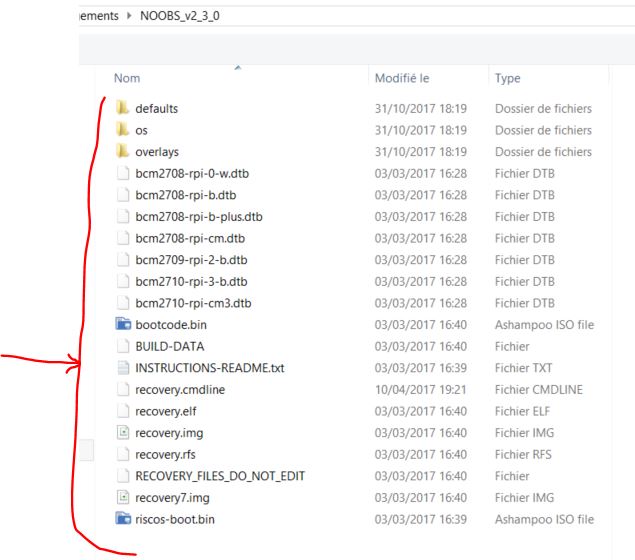Click the recovery7.img file icon
The width and height of the screenshot is (635, 560).
123,497
